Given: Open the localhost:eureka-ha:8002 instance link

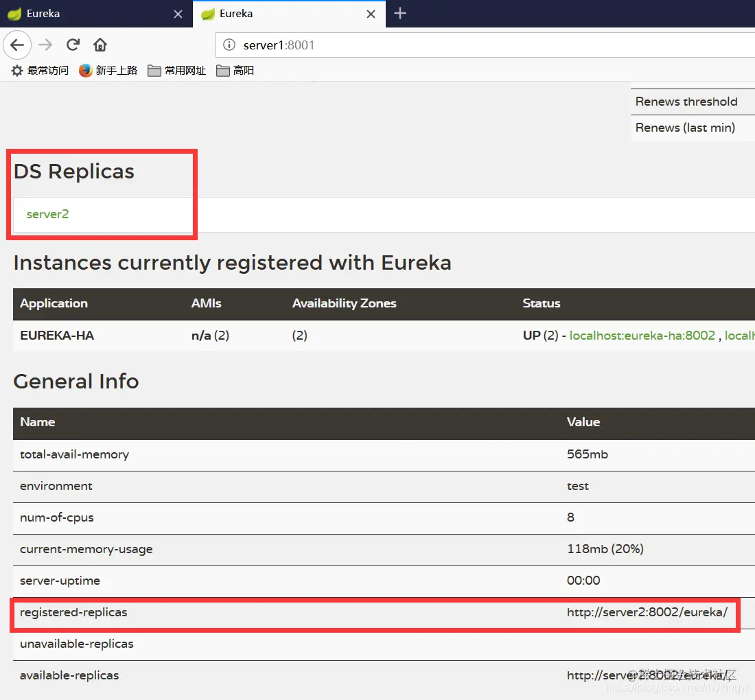Looking at the screenshot, I should [642, 336].
